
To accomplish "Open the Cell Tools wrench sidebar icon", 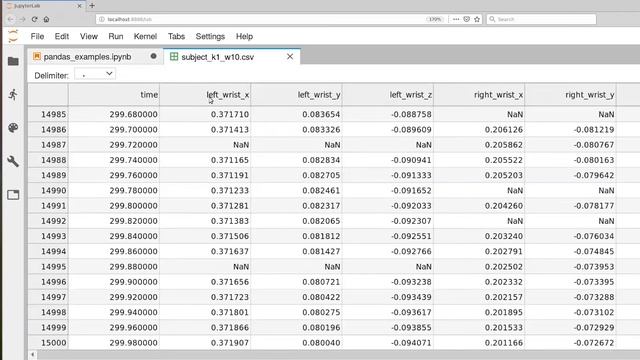I will [x=13, y=161].
